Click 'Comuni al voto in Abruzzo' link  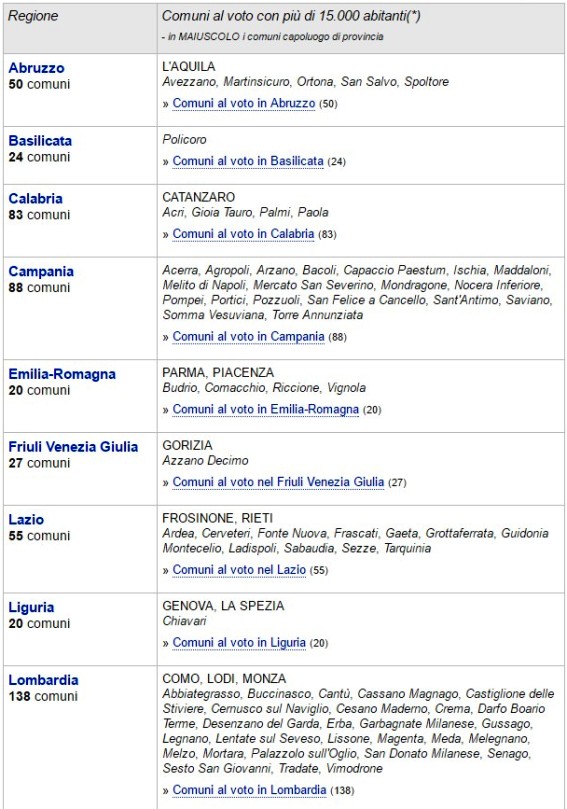pyautogui.click(x=244, y=103)
